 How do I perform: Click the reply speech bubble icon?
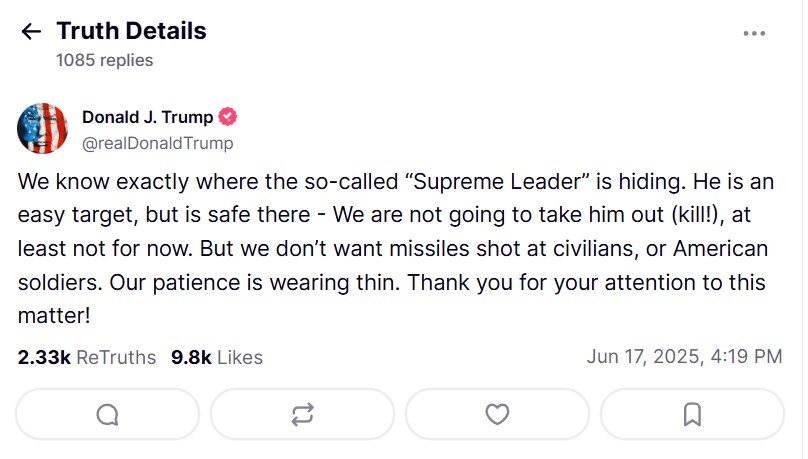[107, 414]
